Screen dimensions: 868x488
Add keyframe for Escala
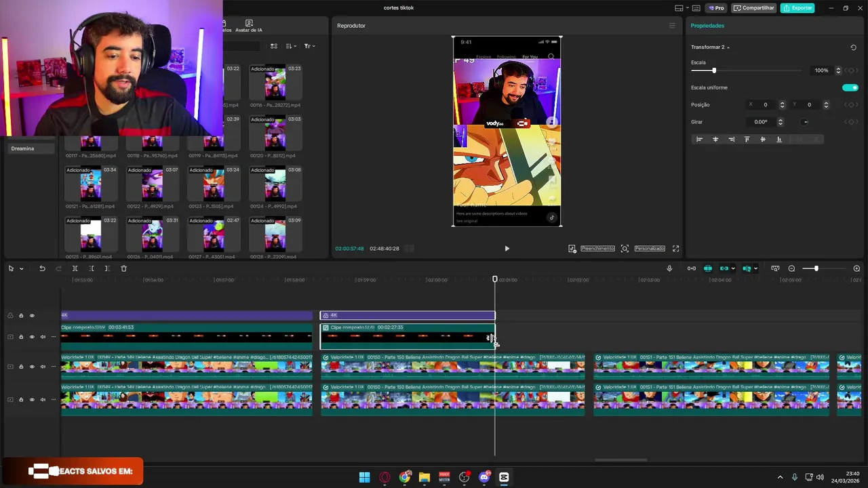(x=850, y=70)
